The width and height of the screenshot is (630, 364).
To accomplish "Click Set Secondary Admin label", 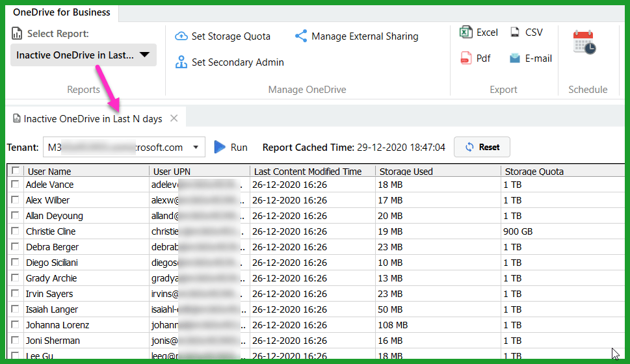I will [x=237, y=62].
